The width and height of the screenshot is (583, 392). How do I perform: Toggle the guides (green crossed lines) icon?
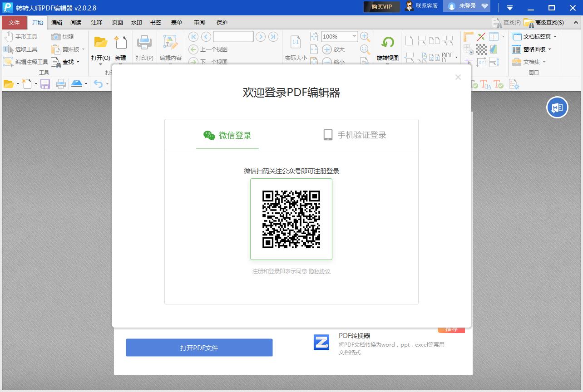coord(481,37)
